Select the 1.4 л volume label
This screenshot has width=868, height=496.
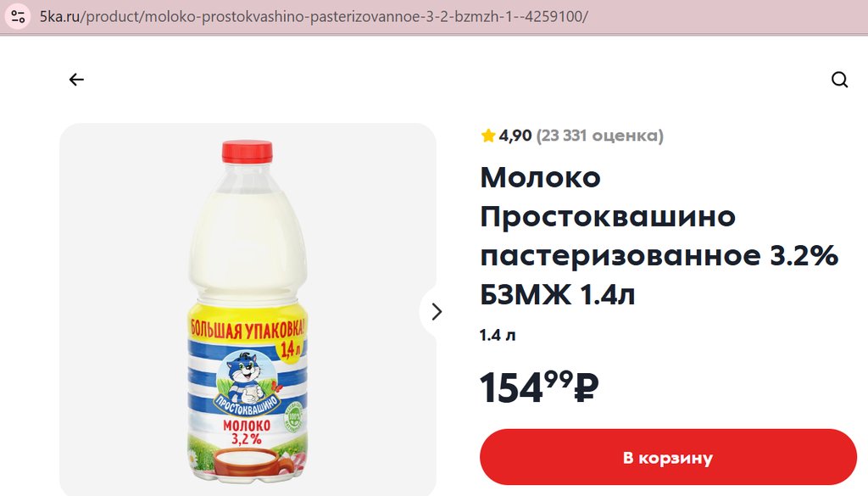[x=497, y=336]
